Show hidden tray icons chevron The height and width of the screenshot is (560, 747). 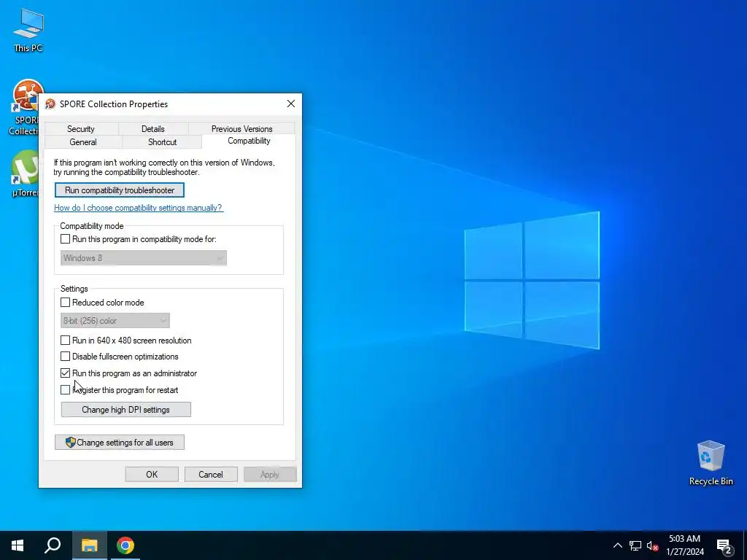[617, 545]
